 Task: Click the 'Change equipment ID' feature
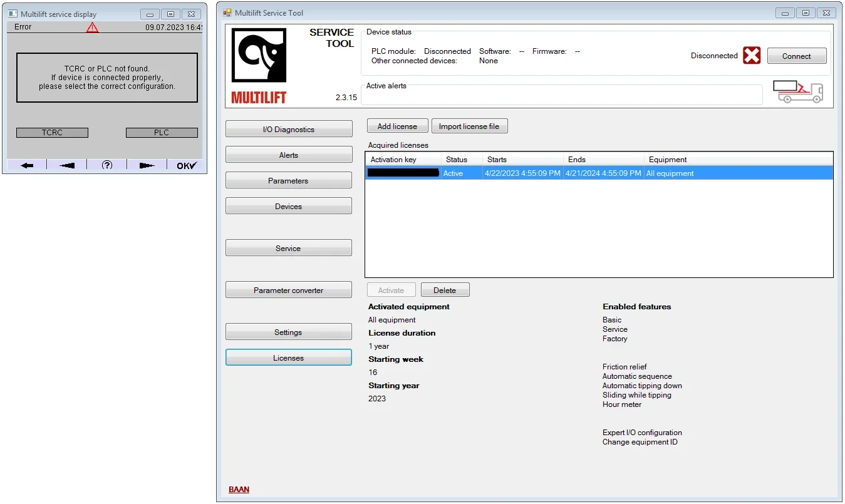[x=640, y=442]
